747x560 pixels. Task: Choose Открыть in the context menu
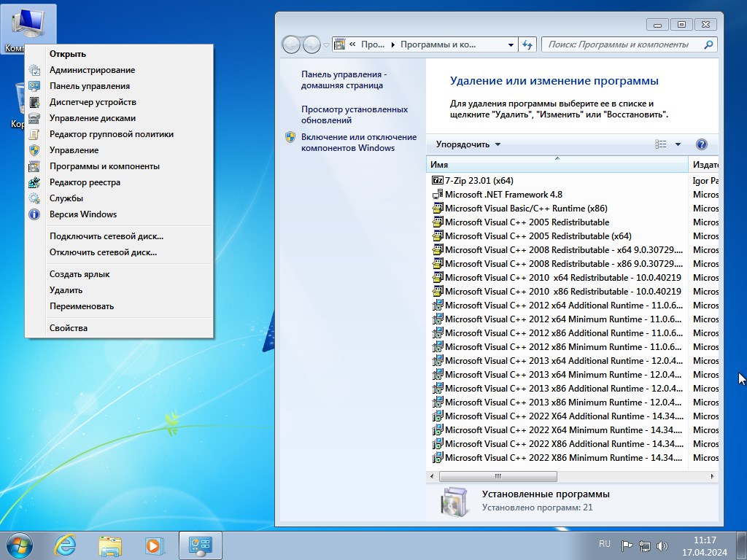[119, 54]
